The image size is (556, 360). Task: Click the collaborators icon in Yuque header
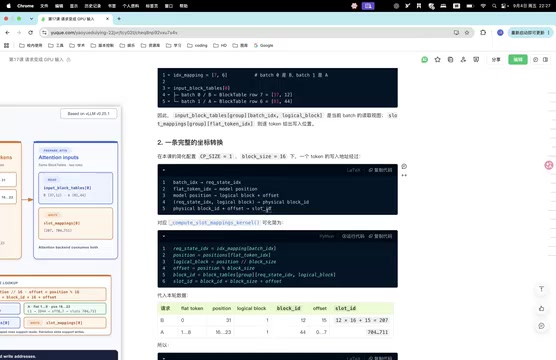pos(463,60)
